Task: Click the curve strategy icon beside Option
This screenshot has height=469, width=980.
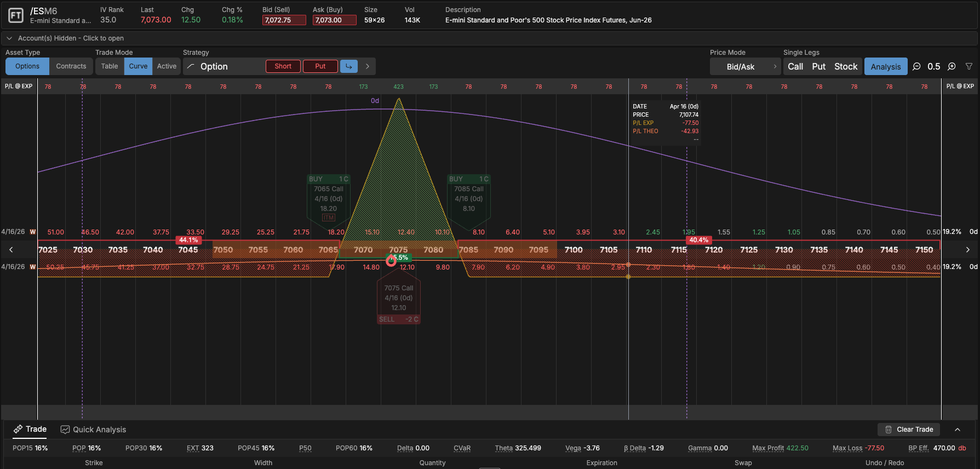Action: (191, 66)
